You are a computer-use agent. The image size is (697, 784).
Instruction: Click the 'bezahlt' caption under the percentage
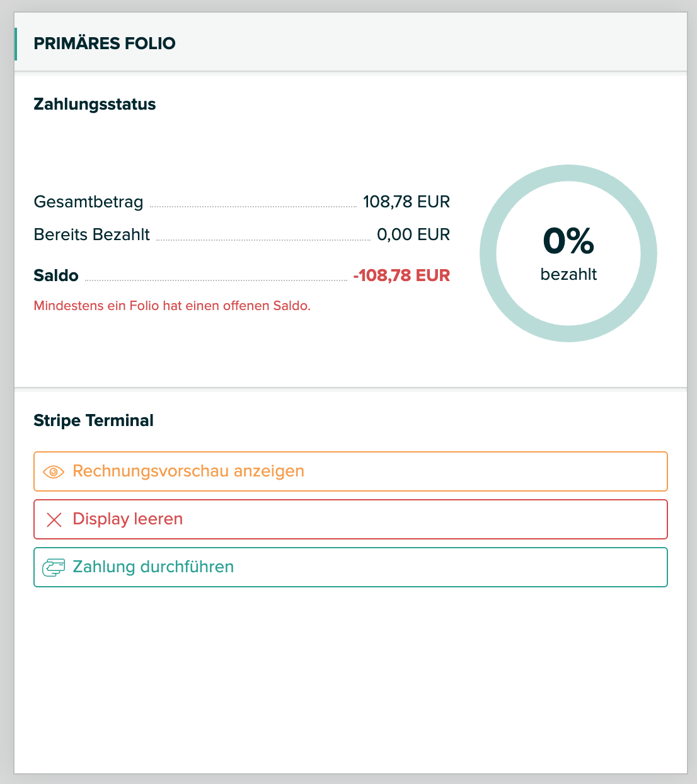coord(568,274)
